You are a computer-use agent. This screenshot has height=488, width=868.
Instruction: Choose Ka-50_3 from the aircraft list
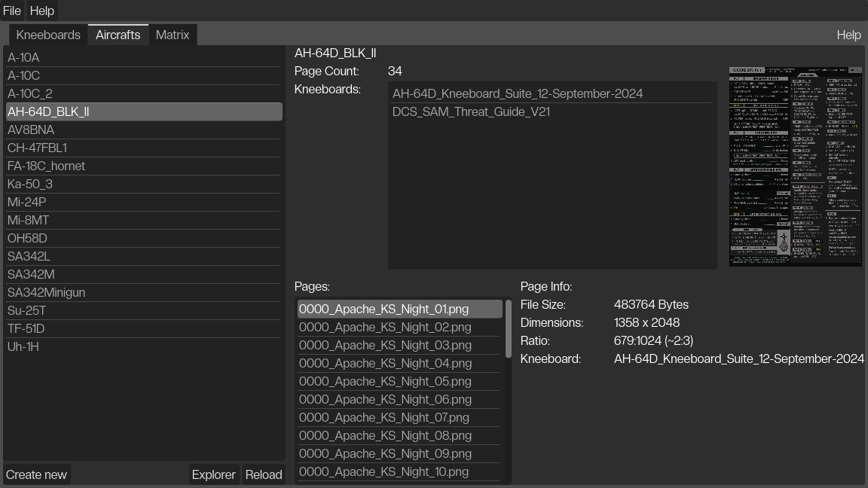[x=32, y=184]
